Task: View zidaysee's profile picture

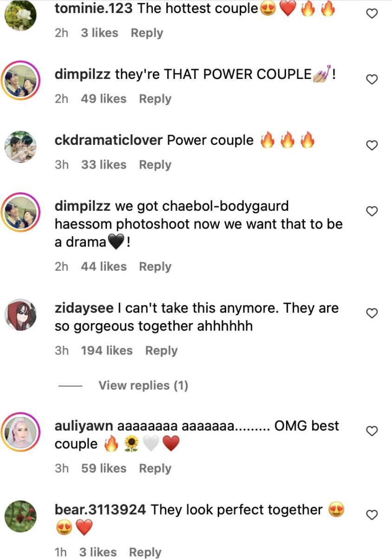Action: [20, 314]
